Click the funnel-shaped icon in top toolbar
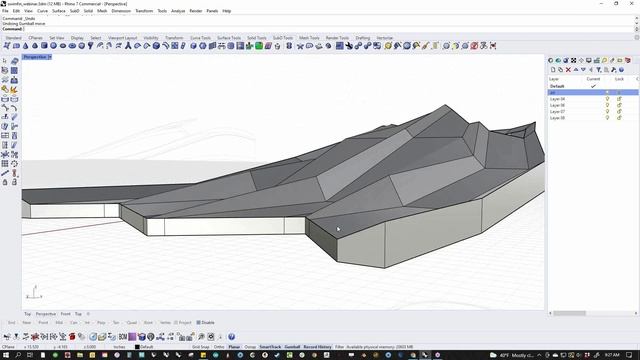This screenshot has width=640, height=360. pyautogui.click(x=91, y=46)
